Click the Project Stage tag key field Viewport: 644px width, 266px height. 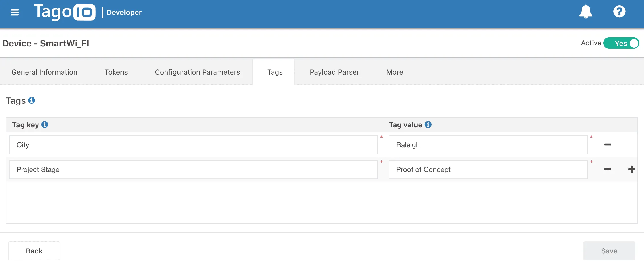pos(193,169)
